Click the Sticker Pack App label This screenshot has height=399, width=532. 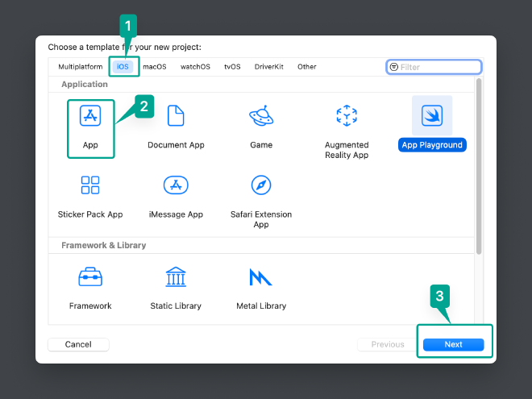90,214
